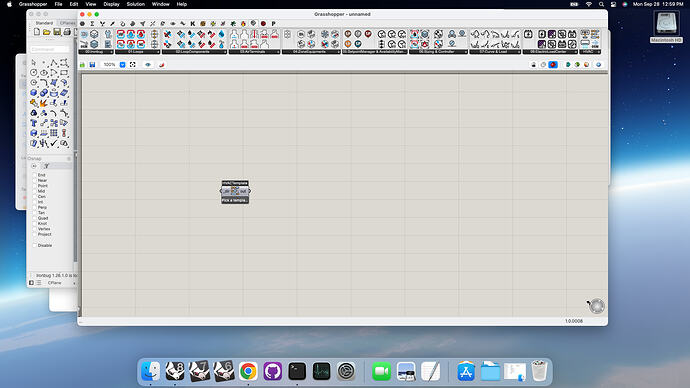Expand the 00:Ironbug panel group

(96, 52)
